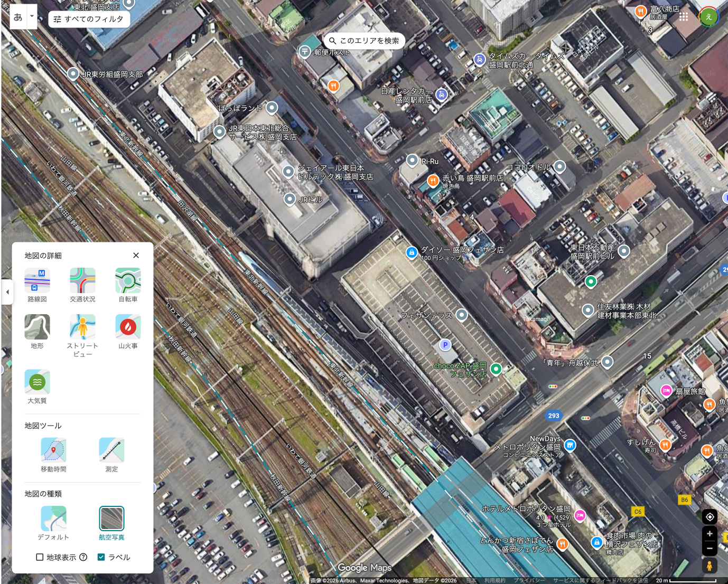
Task: Select the 航空写真 satellite map type
Action: tap(111, 519)
